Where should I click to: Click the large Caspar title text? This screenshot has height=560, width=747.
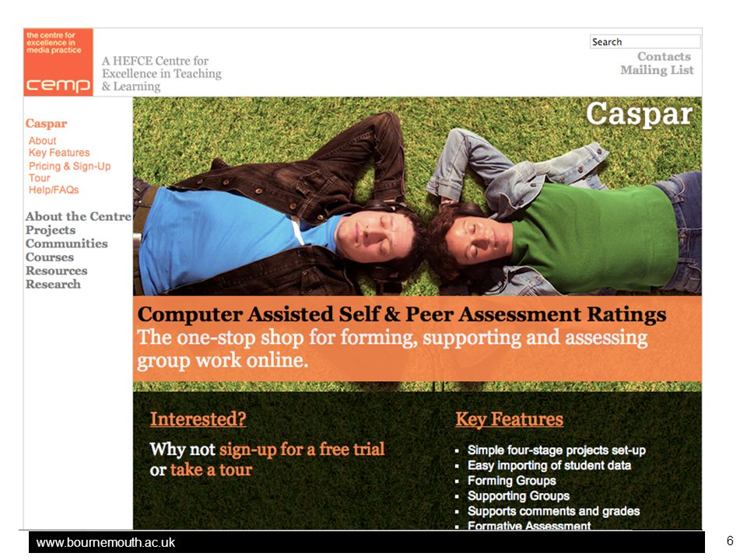coord(639,114)
